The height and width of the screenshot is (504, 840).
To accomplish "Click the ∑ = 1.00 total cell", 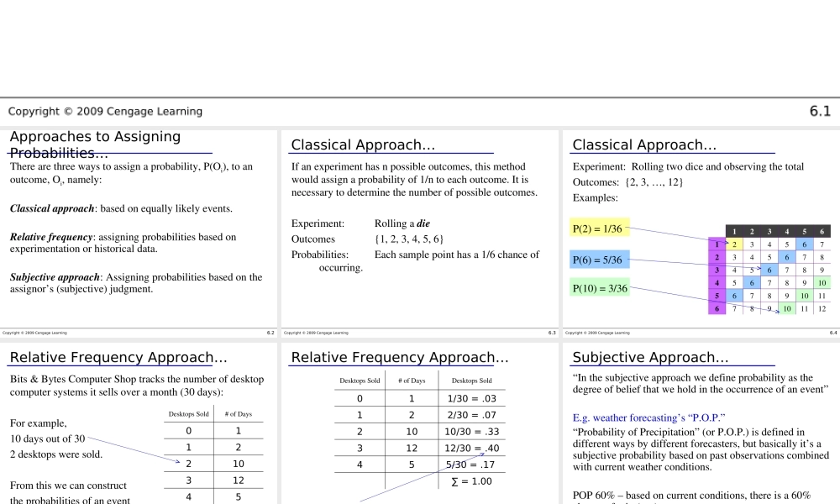I will click(471, 481).
